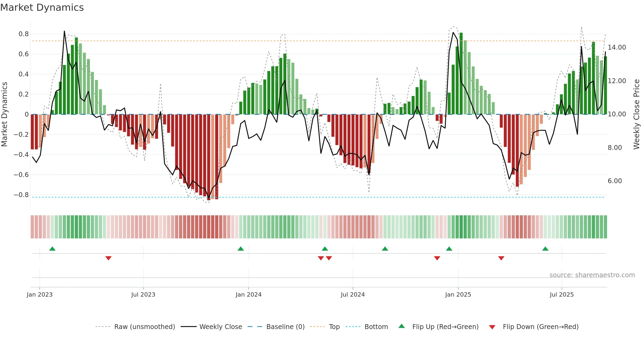Click the vertical Market Dynamics axis label
Screen dimensions: 644x362
tap(4, 114)
